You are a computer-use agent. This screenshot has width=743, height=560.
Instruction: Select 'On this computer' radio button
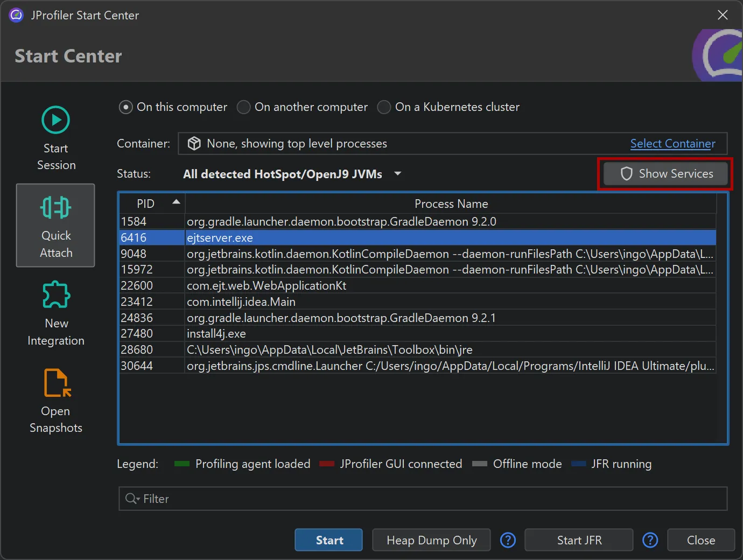[125, 107]
